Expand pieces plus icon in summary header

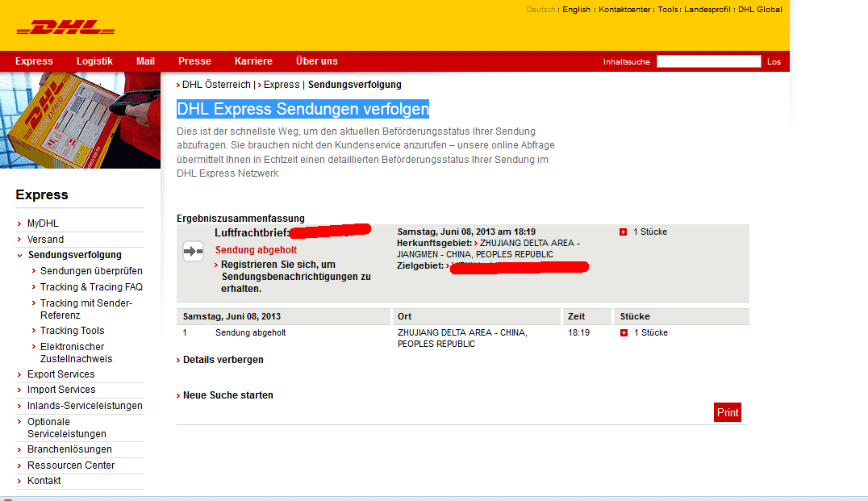click(623, 232)
